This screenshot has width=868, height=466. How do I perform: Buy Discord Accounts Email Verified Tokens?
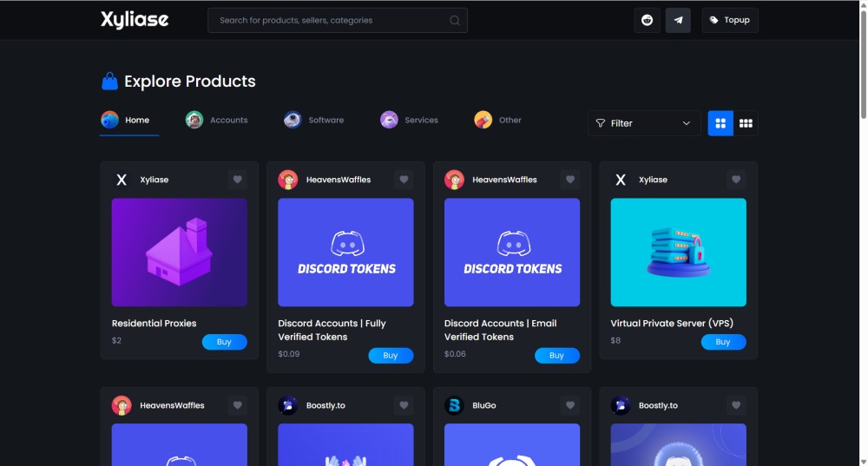557,355
